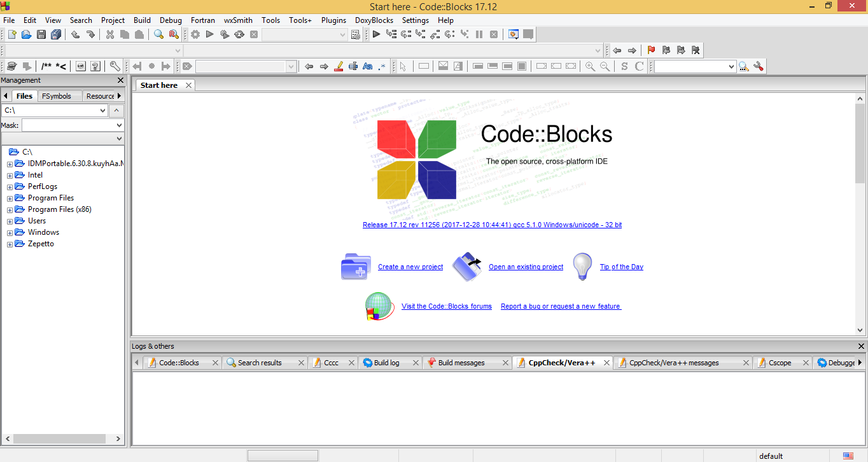
Task: Toggle the C comments view button
Action: [x=640, y=66]
